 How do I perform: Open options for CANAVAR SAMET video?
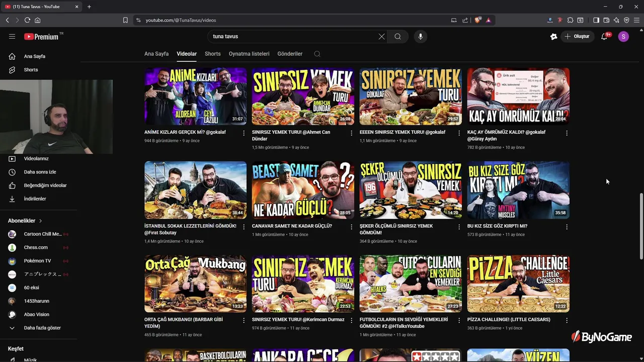click(352, 227)
